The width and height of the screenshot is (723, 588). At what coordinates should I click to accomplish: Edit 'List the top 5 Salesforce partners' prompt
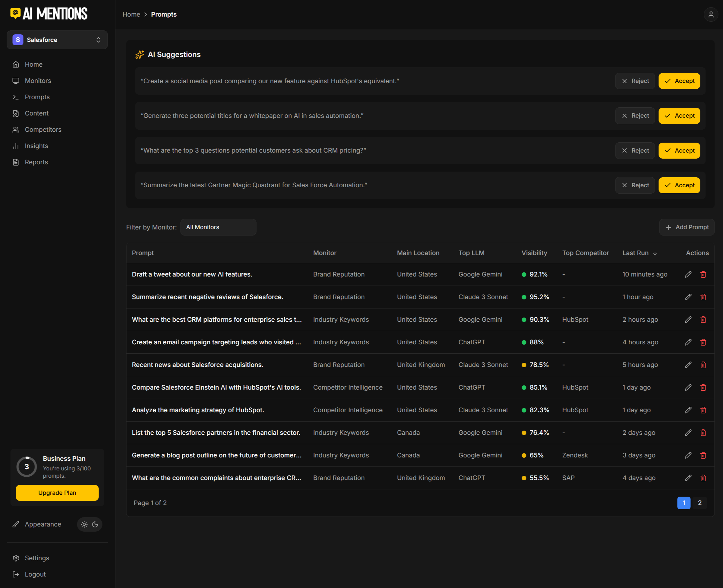[688, 432]
